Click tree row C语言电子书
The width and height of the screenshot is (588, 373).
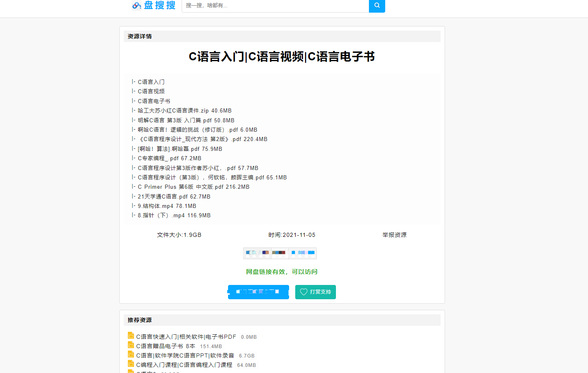(154, 101)
